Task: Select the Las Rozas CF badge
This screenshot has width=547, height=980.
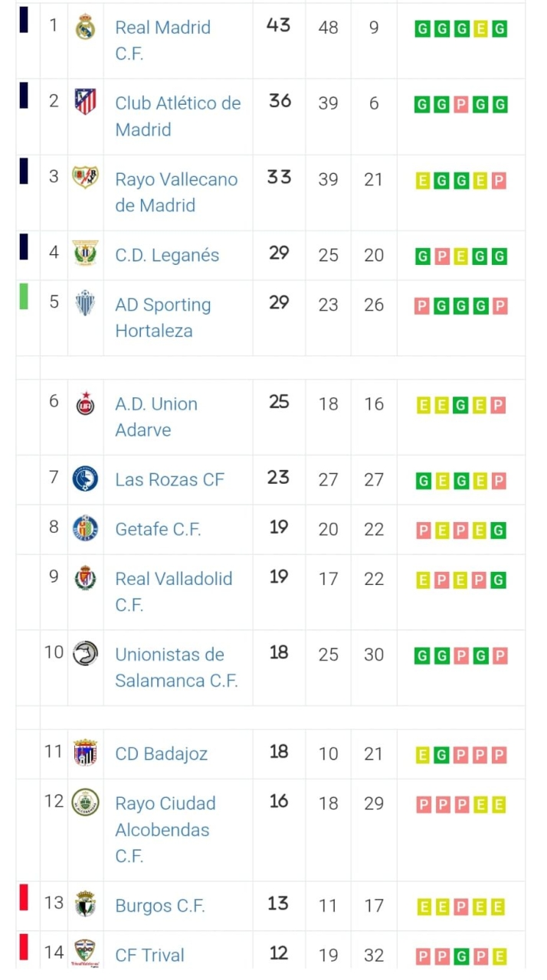Action: click(x=85, y=479)
